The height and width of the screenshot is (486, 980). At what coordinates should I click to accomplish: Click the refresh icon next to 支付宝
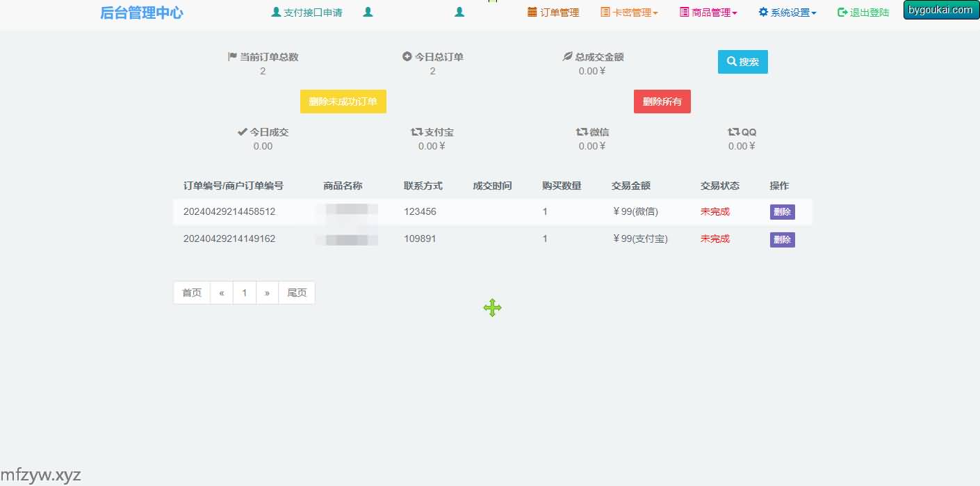pos(417,131)
